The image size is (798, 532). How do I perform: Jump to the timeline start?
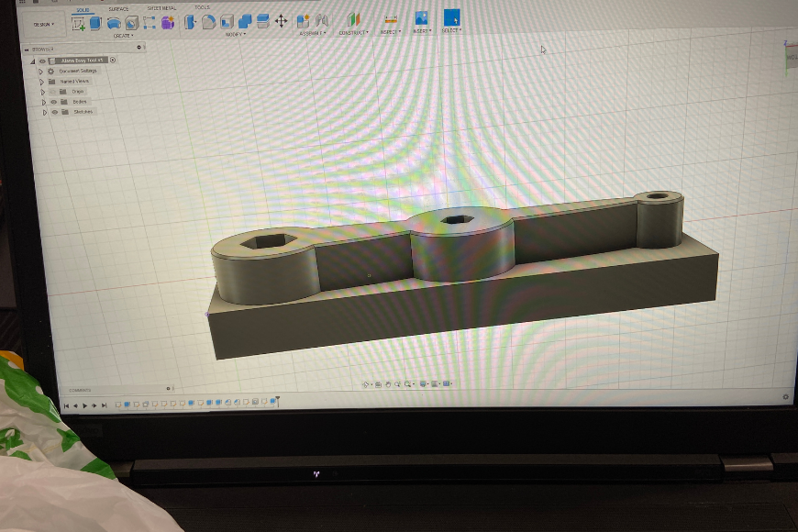(66, 405)
